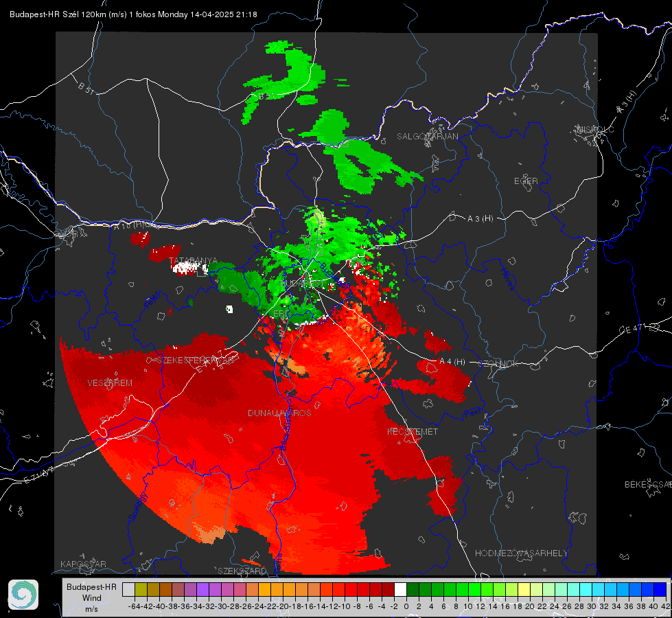Click the MISKOLC city label

pyautogui.click(x=595, y=129)
